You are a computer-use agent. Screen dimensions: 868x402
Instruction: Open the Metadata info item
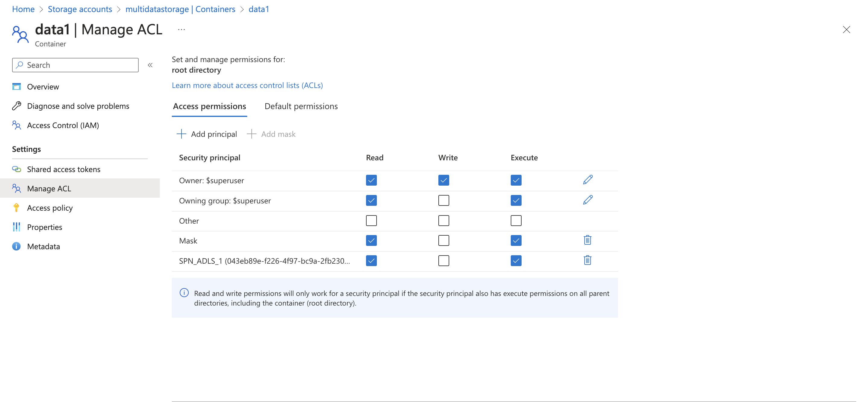(x=43, y=246)
